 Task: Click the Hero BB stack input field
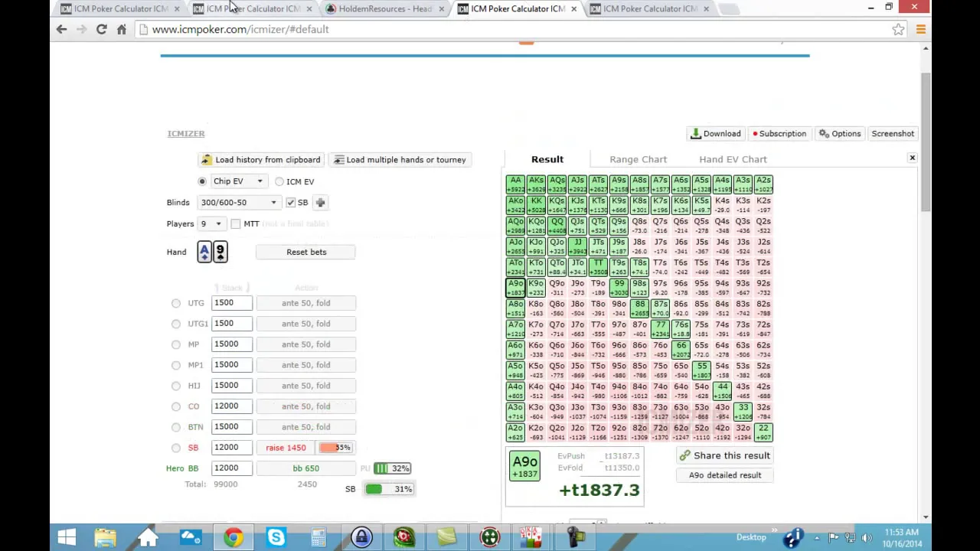[x=231, y=468]
